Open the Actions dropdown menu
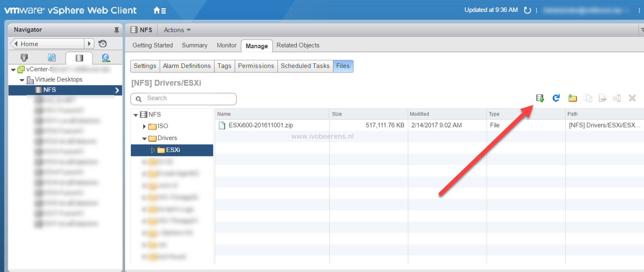This screenshot has height=272, width=644. [x=177, y=30]
